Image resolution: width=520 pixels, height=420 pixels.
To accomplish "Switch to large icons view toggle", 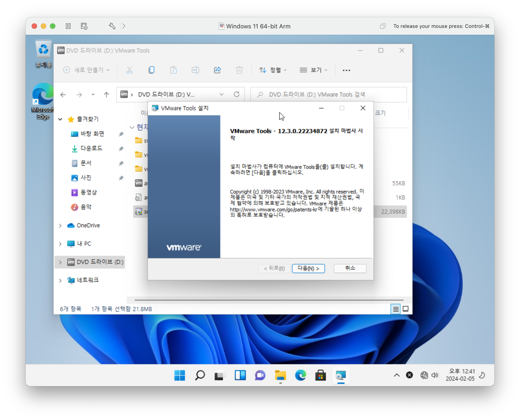I will coord(406,309).
